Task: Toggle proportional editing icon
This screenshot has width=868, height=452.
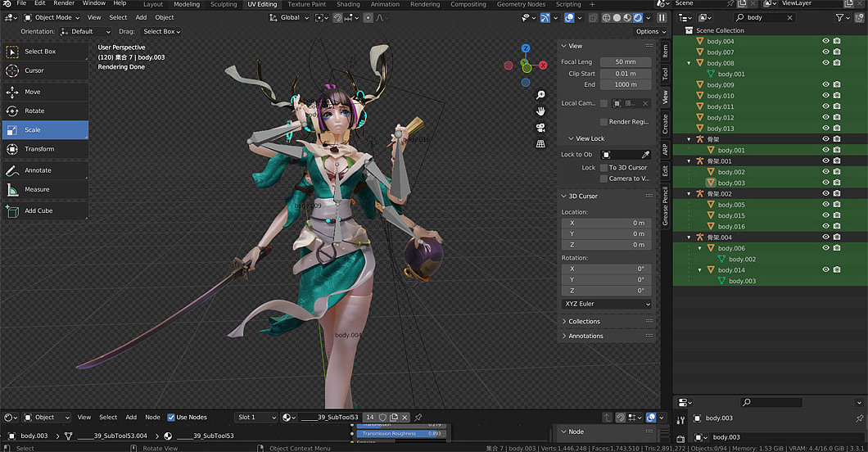Action: pos(368,18)
